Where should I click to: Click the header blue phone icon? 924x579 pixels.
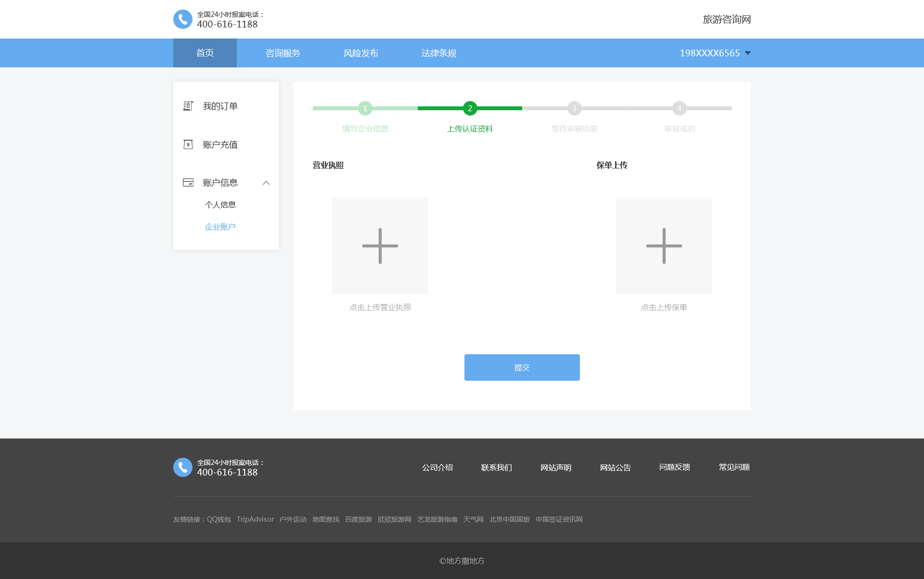coord(182,19)
